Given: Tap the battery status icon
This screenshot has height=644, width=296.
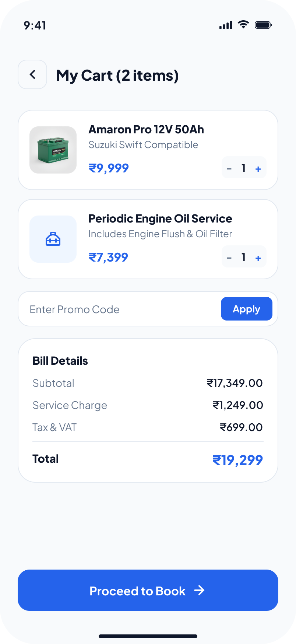Looking at the screenshot, I should [x=263, y=25].
